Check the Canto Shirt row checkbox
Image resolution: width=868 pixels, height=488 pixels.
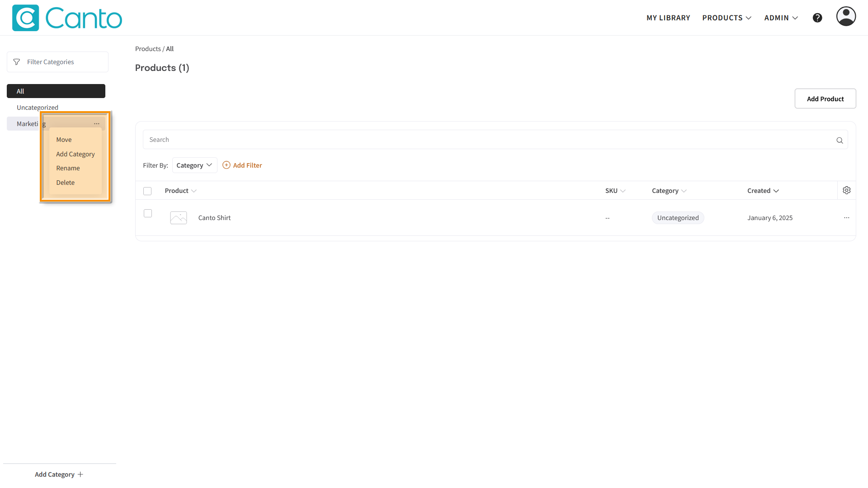tap(148, 213)
